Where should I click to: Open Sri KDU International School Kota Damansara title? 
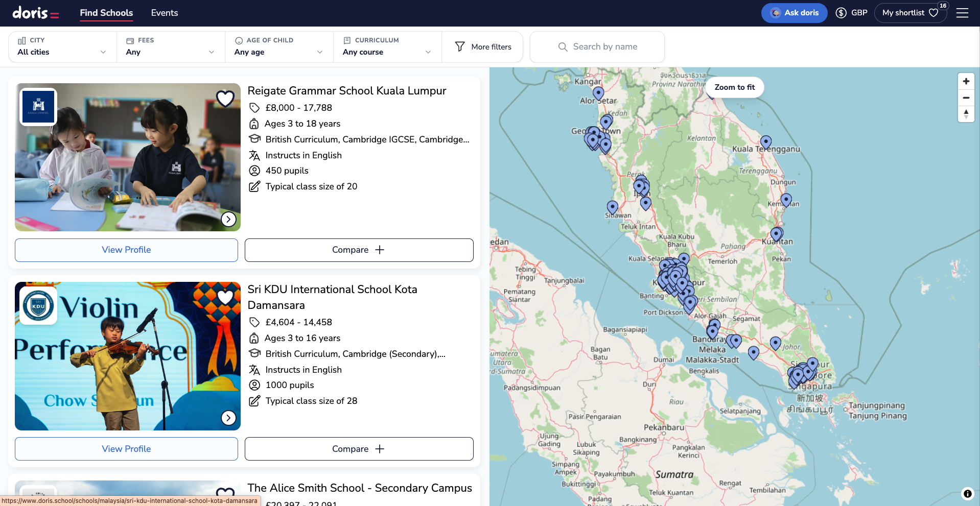333,297
